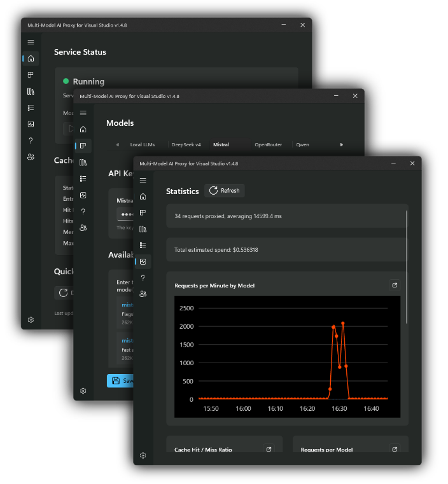This screenshot has width=448, height=484.
Task: Pop out Requests per Model chart
Action: coord(395,450)
